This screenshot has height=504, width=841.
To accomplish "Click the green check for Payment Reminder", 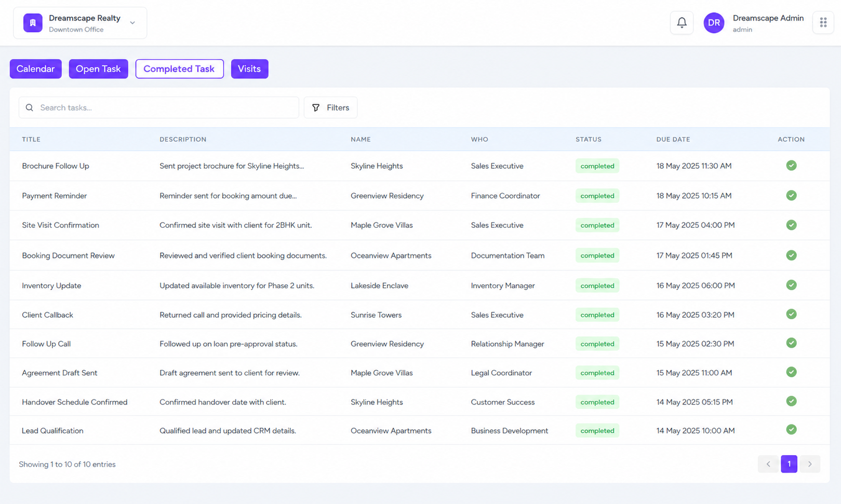I will pos(791,196).
